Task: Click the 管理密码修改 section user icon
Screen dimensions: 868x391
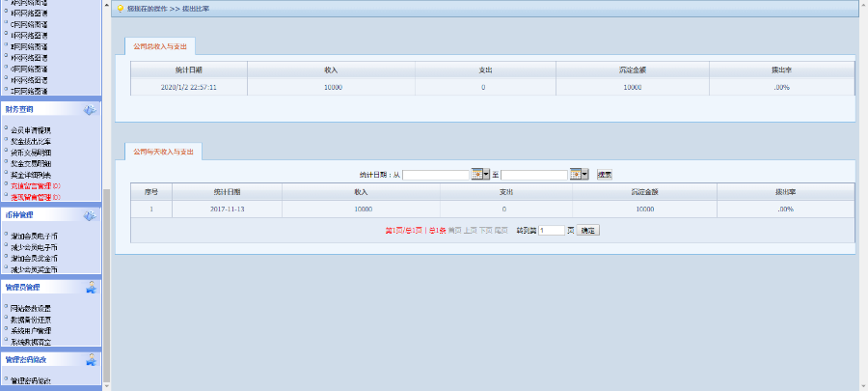Action: [92, 359]
